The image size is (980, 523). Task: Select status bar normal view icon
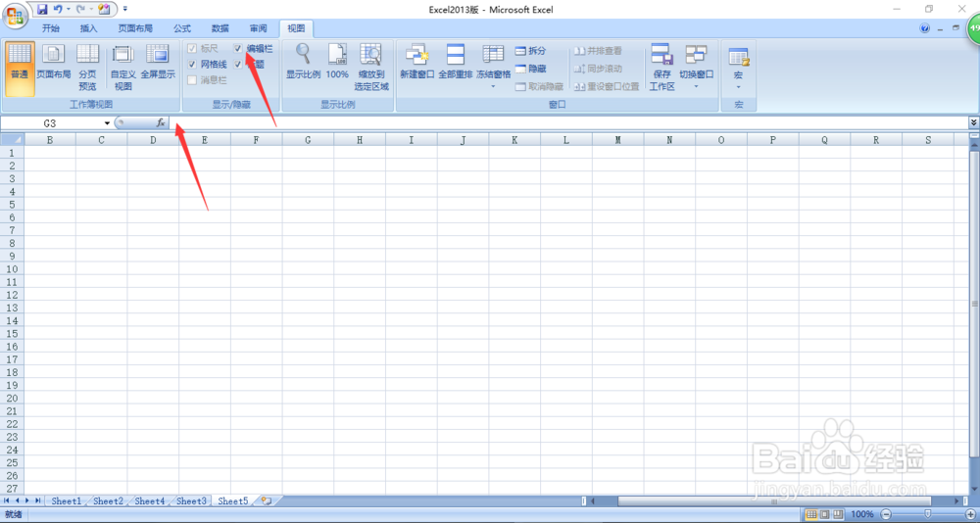pyautogui.click(x=811, y=514)
